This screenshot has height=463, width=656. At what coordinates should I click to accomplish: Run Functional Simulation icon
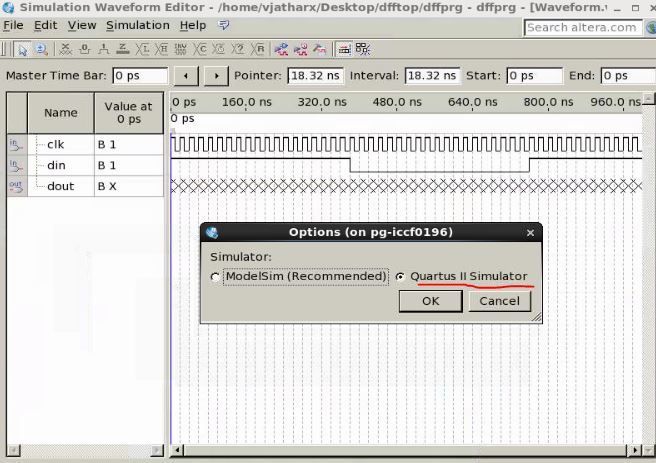(281, 50)
